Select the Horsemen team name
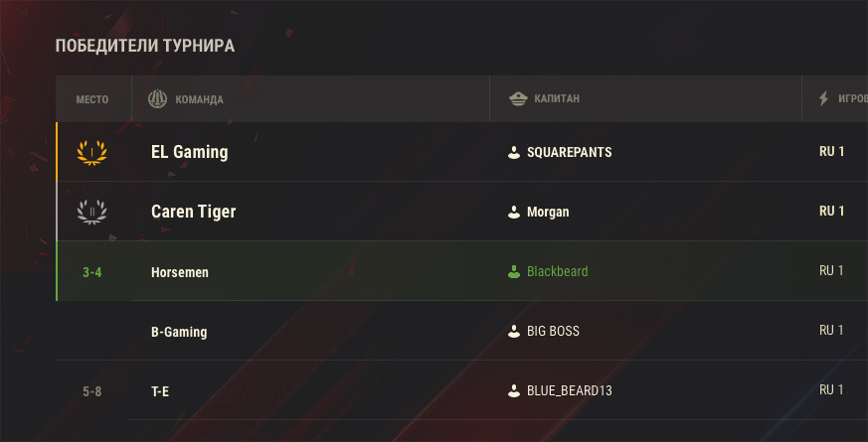Image resolution: width=868 pixels, height=442 pixels. (180, 272)
